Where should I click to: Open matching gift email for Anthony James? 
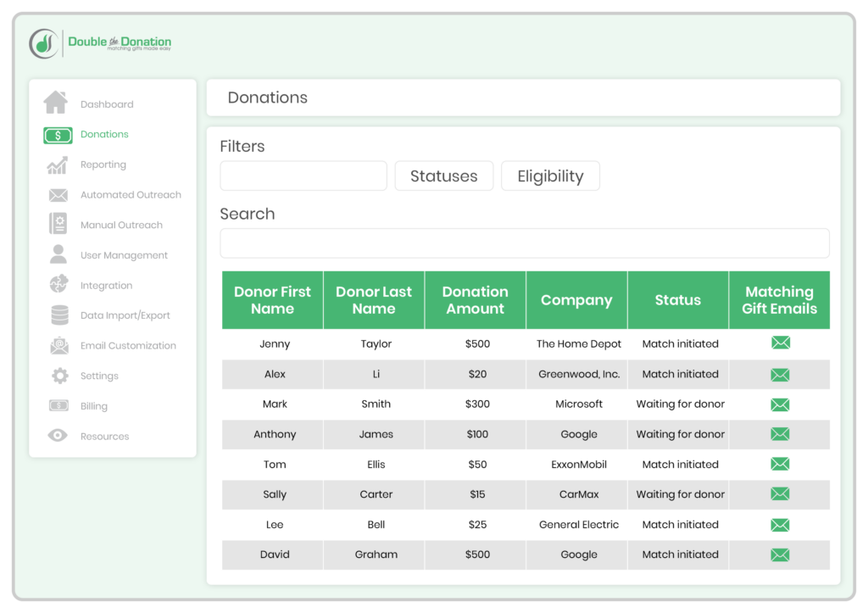(780, 434)
